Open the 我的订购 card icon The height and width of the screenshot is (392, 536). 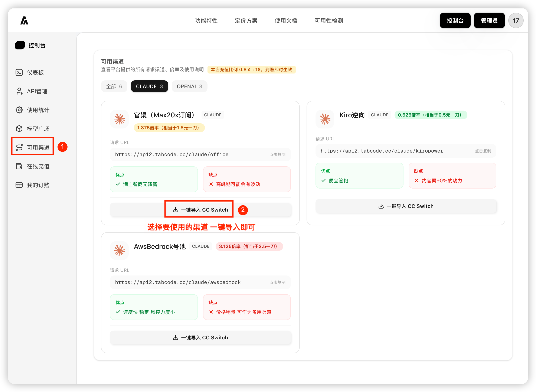click(x=19, y=185)
